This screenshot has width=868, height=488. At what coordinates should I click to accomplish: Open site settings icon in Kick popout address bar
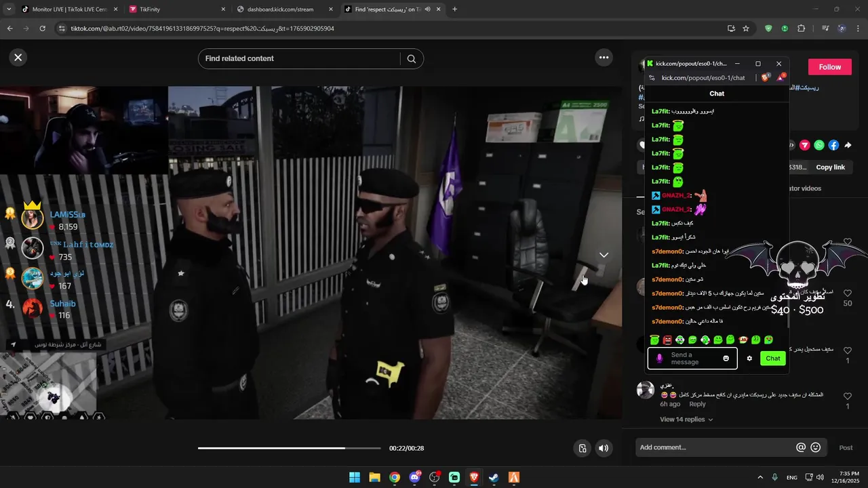coord(652,78)
